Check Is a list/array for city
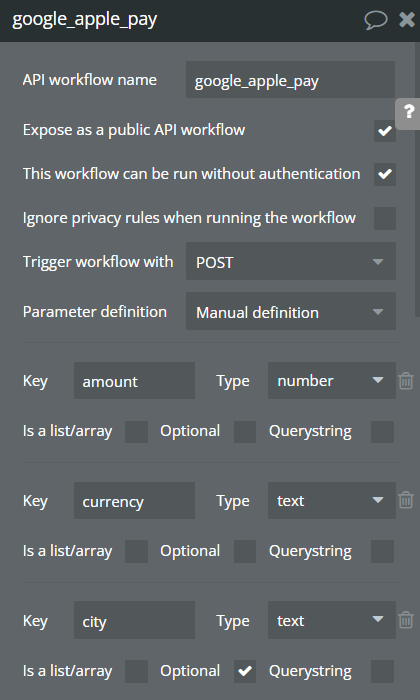This screenshot has width=420, height=700. pyautogui.click(x=136, y=671)
